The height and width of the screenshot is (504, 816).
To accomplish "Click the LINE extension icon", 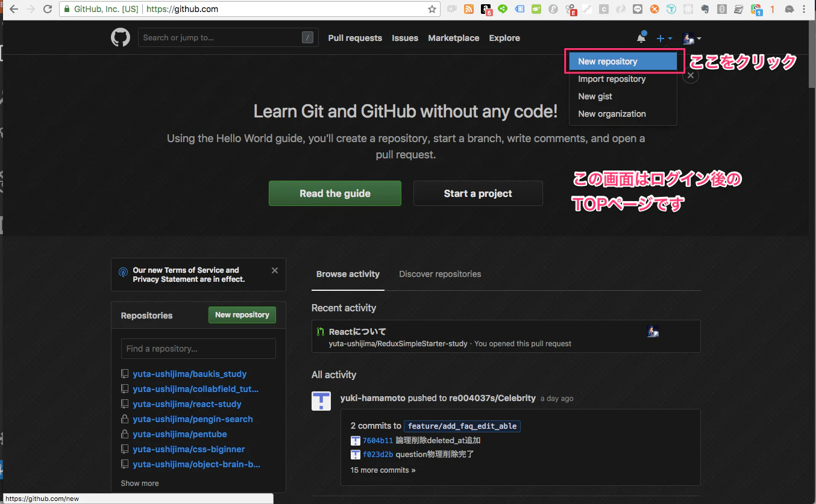I will point(636,9).
